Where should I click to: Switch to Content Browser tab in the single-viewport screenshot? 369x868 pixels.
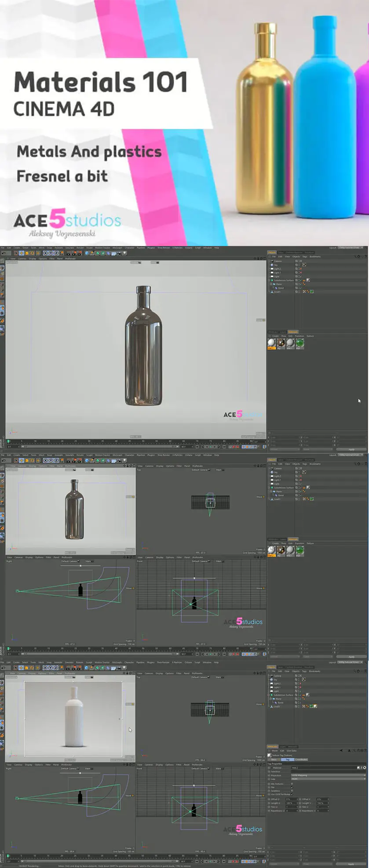(294, 253)
